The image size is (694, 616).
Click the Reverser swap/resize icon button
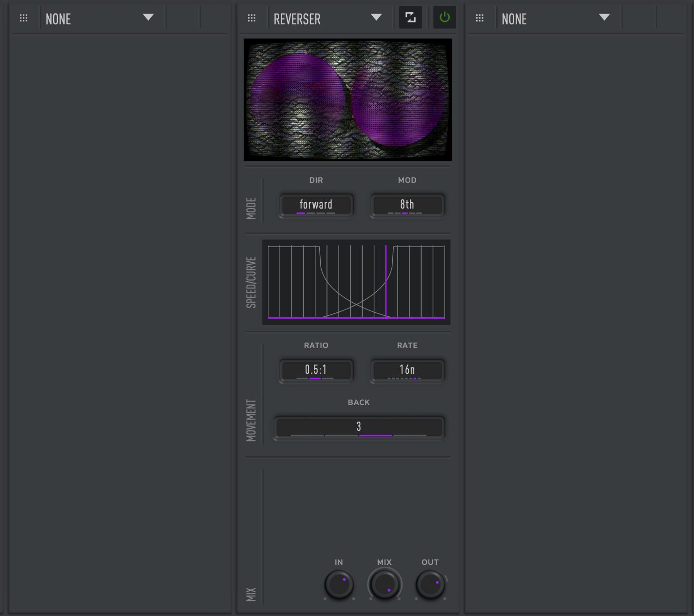tap(410, 18)
